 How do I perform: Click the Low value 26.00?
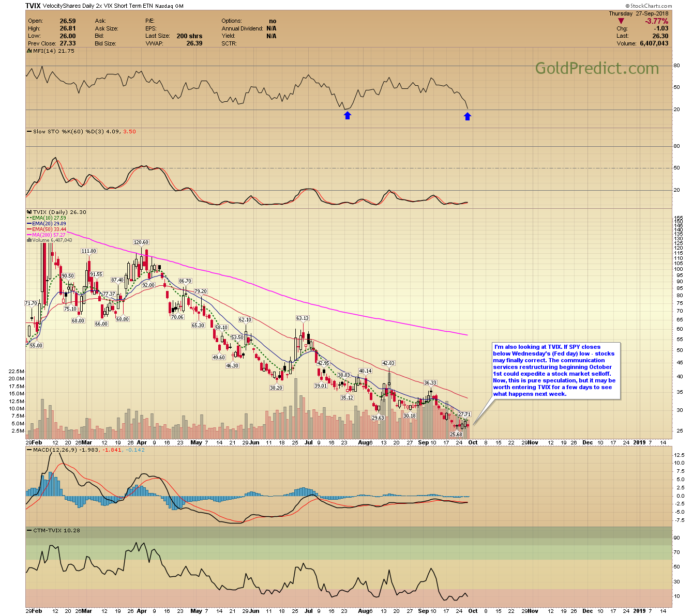pyautogui.click(x=68, y=36)
